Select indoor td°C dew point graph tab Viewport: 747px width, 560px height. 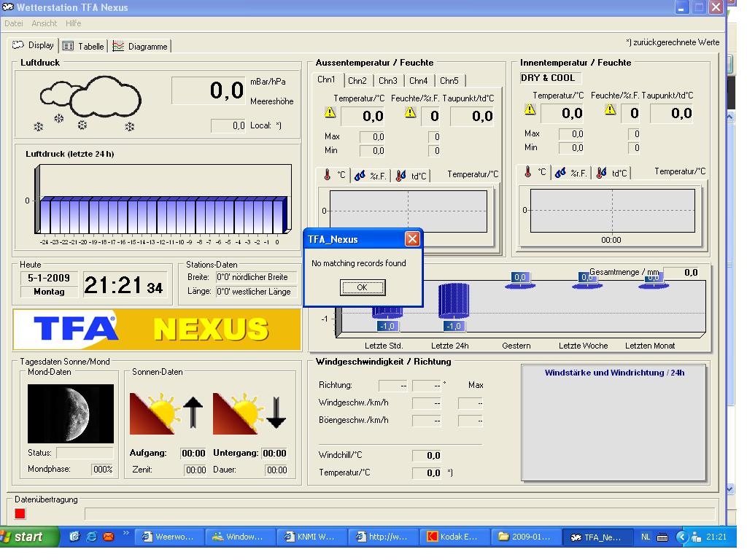(x=611, y=173)
